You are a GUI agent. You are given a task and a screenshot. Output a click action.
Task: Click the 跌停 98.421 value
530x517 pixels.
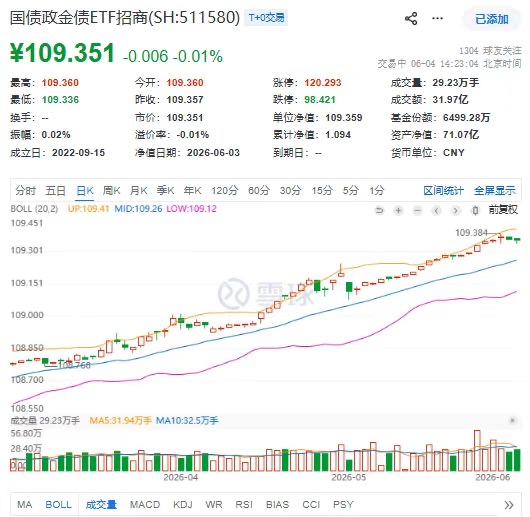[x=320, y=100]
